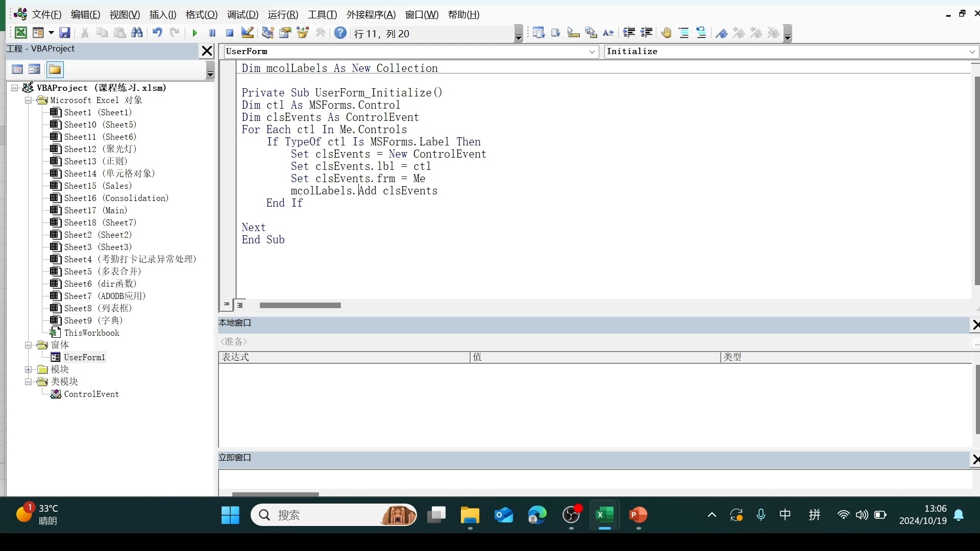This screenshot has height=551, width=980.
Task: Switch to Procedure View at code pane bottom
Action: pos(227,305)
